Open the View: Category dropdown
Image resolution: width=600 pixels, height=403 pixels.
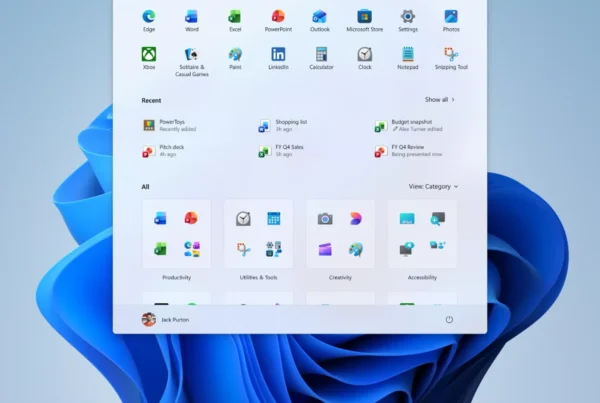(433, 186)
